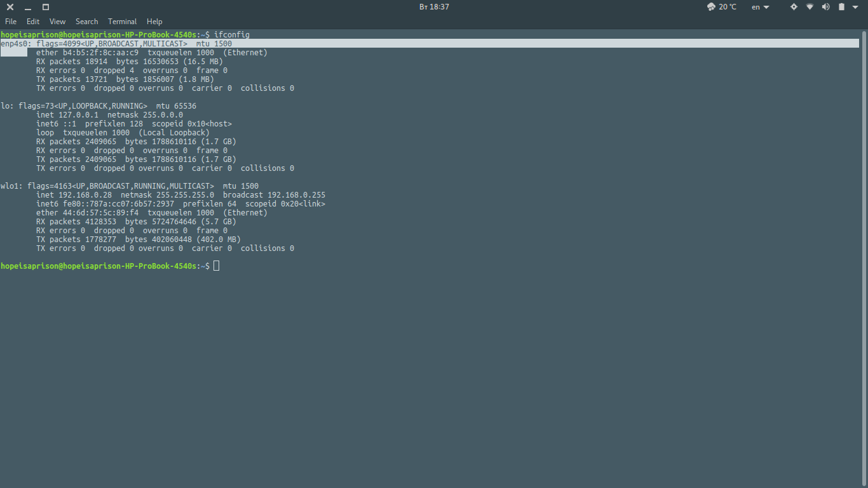Click 'RX packets 4128353' line
Image resolution: width=868 pixels, height=488 pixels.
136,221
